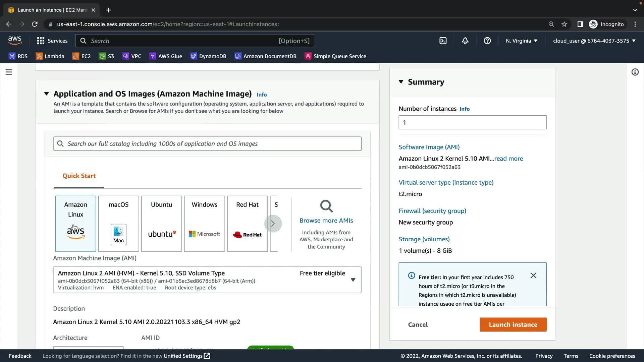Image resolution: width=644 pixels, height=362 pixels.
Task: Click the notifications bell icon
Action: 465,41
